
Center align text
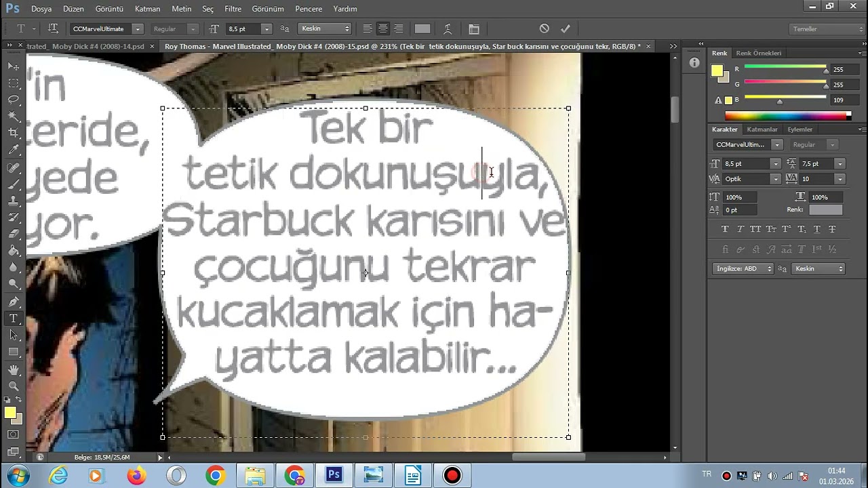[382, 28]
